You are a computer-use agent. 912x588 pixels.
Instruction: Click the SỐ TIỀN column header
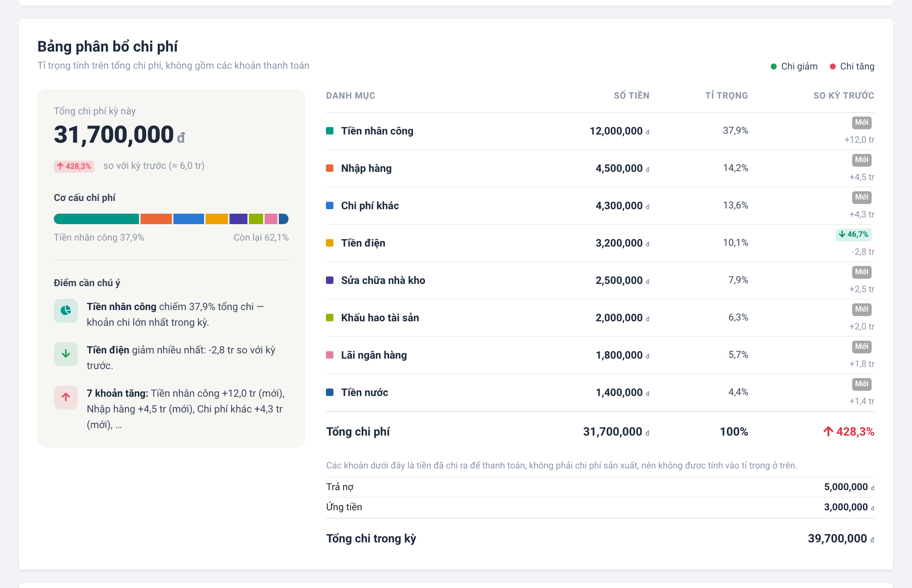coord(632,96)
